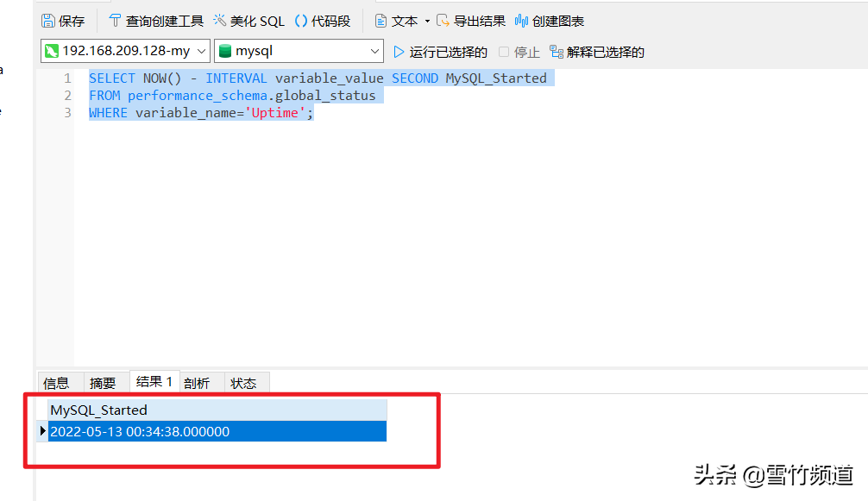Click the 运行已选择的 label
The height and width of the screenshot is (501, 868).
pos(449,52)
